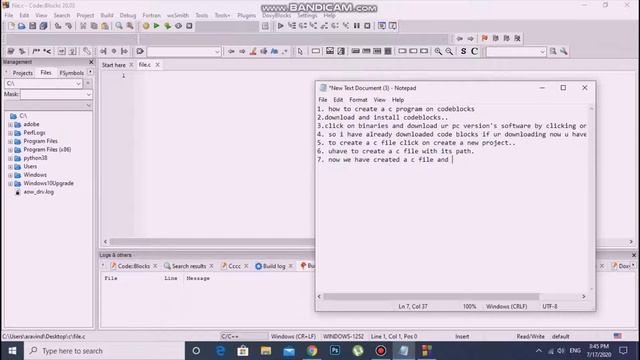
Task: Open the Debugging windows icon
Action: [382, 26]
